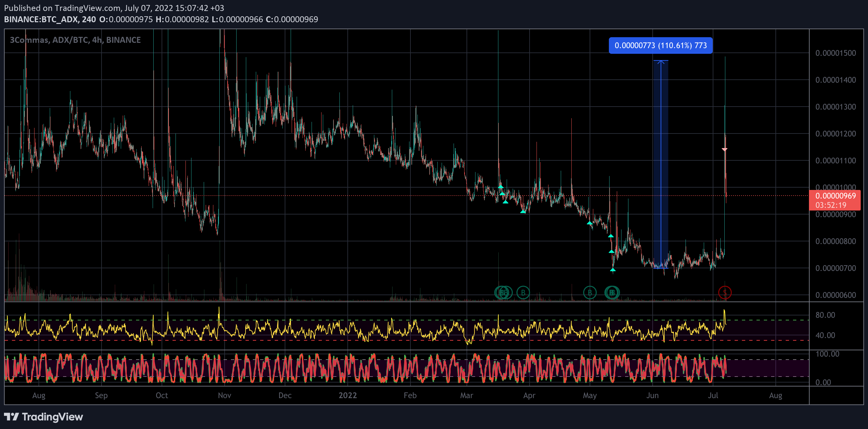Image resolution: width=868 pixels, height=429 pixels.
Task: Click the 0.00000800 price axis label
Action: [x=835, y=241]
